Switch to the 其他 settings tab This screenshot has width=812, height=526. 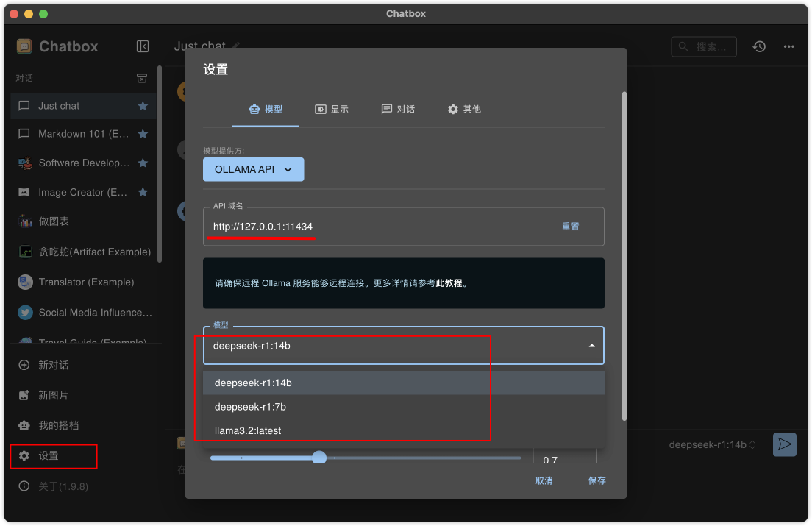465,109
